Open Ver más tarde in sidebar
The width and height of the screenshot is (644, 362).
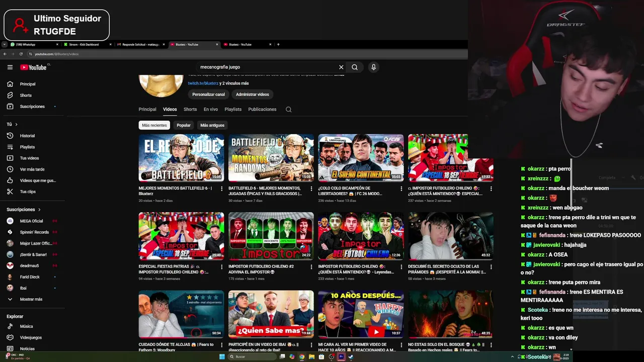point(32,169)
